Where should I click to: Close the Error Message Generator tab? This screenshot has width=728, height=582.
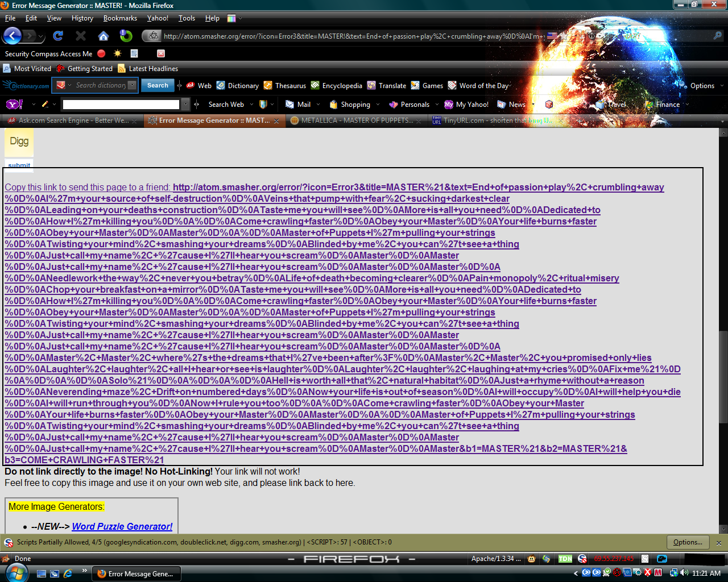click(276, 121)
